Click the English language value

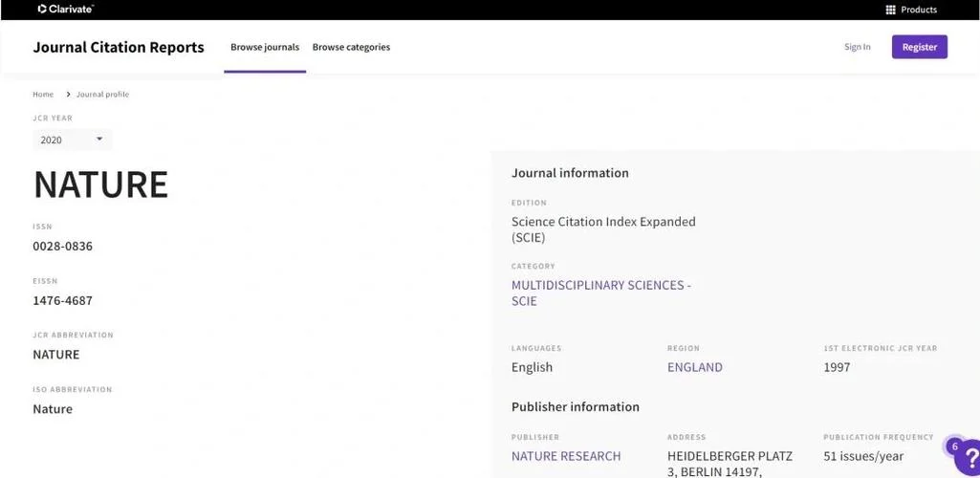532,367
